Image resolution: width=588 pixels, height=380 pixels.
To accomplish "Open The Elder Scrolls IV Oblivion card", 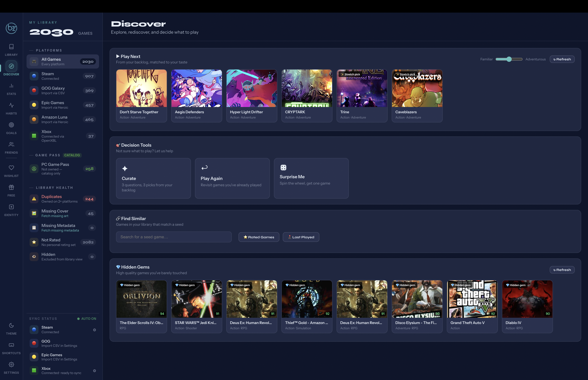I will pos(141,307).
